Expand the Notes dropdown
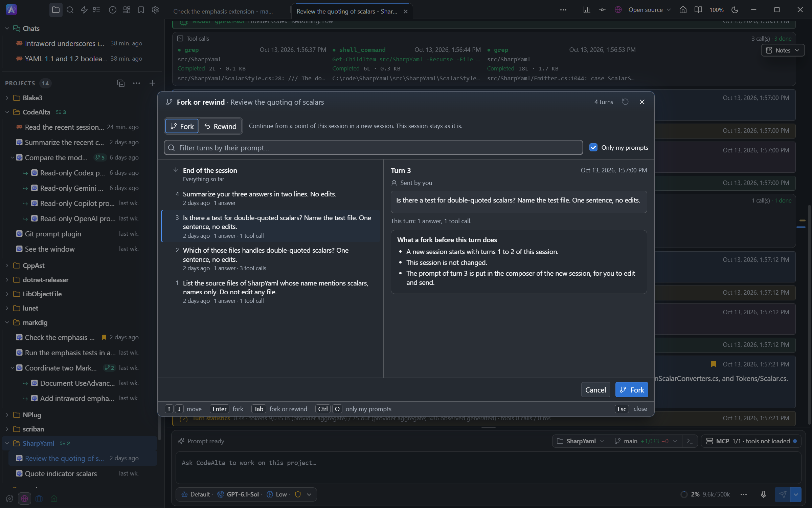The image size is (812, 508). click(782, 50)
